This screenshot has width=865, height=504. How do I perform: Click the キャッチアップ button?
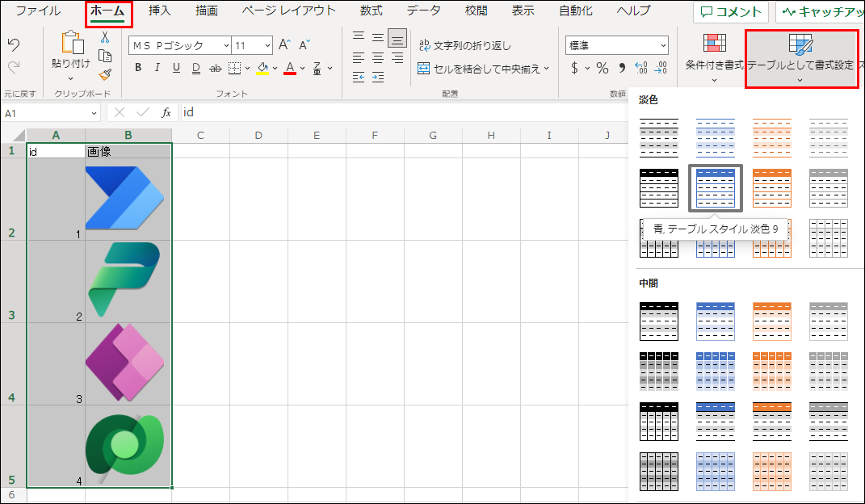820,12
